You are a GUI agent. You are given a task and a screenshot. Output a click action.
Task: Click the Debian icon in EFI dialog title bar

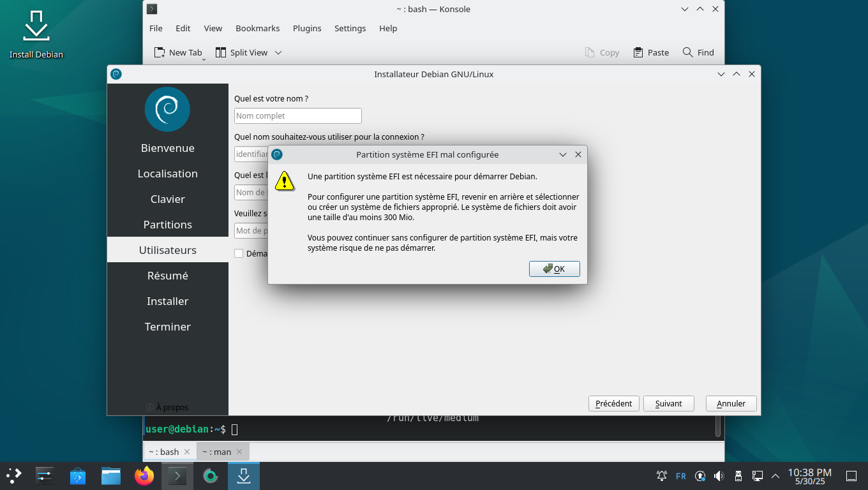pos(277,154)
